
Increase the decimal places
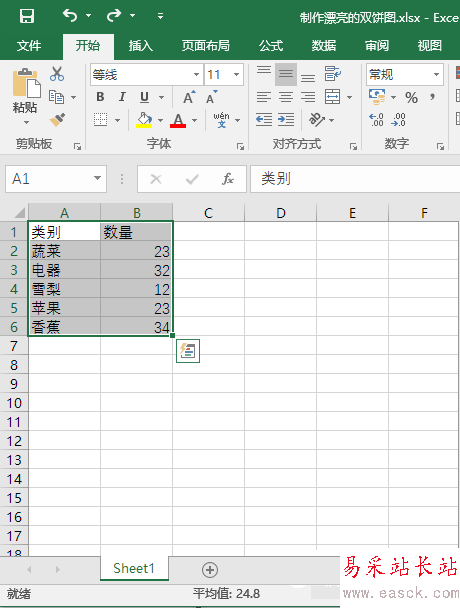376,120
